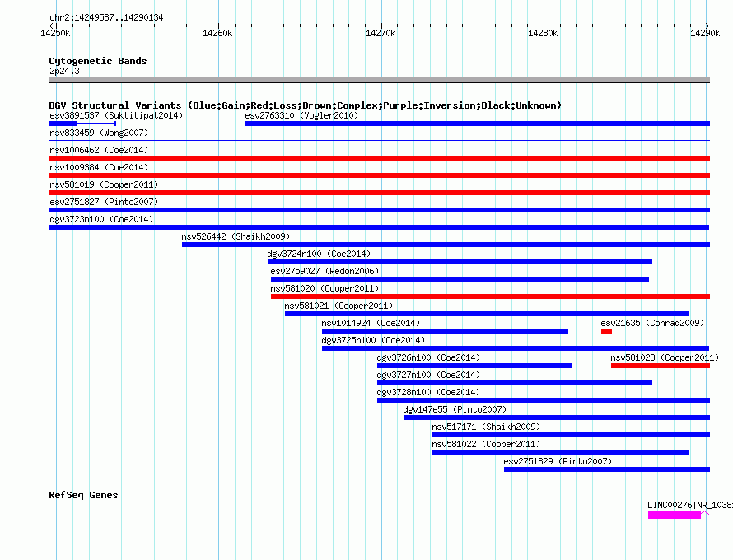
Task: Click the nsv833459 thin blue line
Action: click(379, 140)
